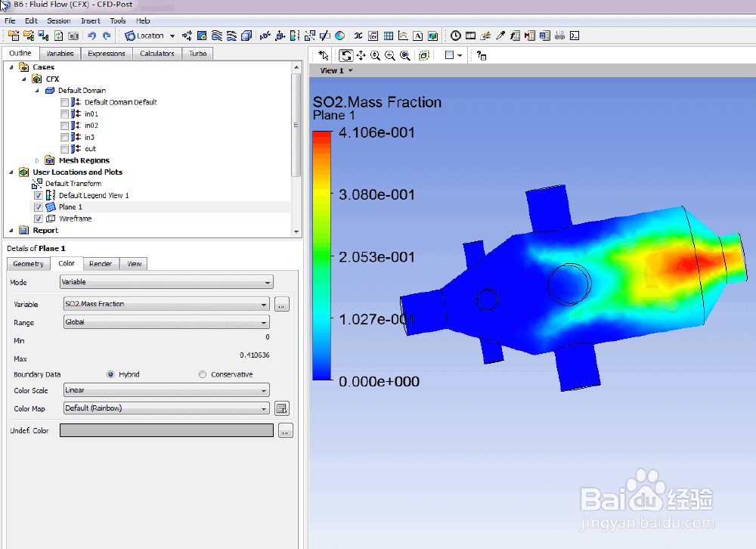Click the ellipsis button beside Variable

pyautogui.click(x=281, y=305)
